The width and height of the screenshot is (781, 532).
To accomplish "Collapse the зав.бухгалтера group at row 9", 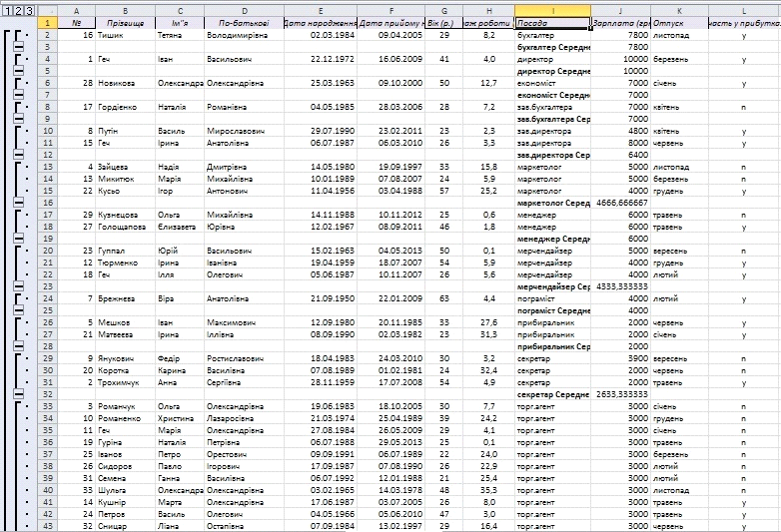I will [18, 119].
